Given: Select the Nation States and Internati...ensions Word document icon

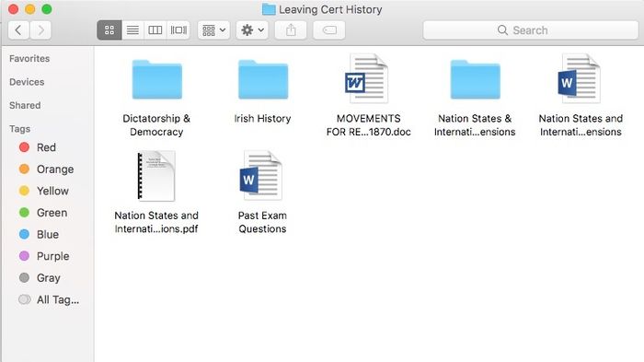Looking at the screenshot, I should point(579,78).
